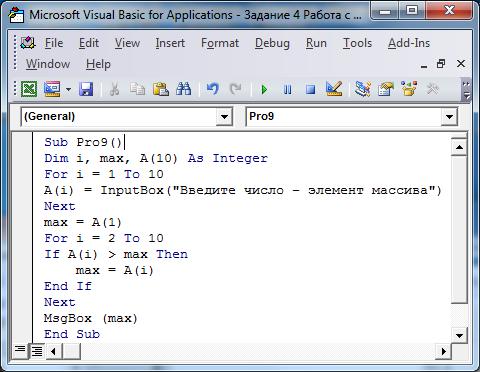Undo the last action with the blue arrow

212,89
